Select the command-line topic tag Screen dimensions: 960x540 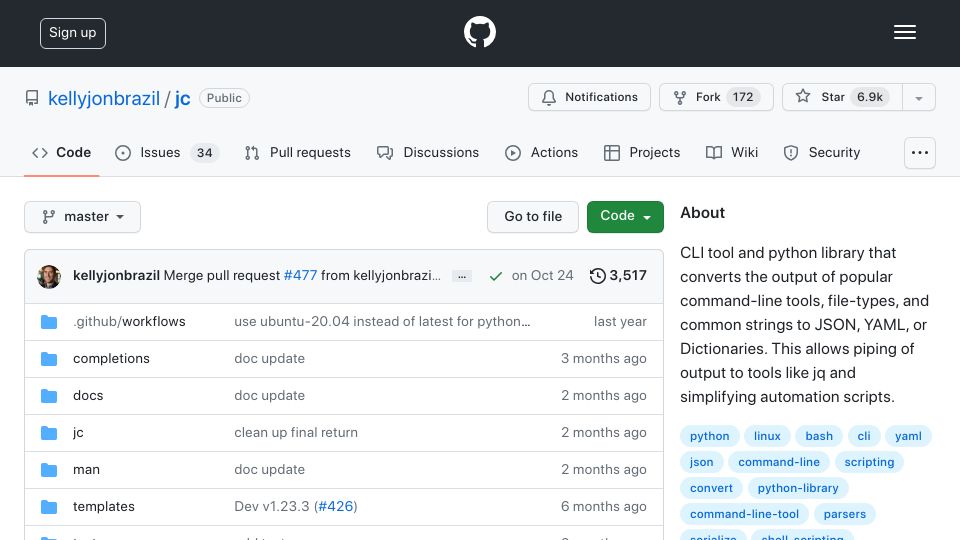779,462
